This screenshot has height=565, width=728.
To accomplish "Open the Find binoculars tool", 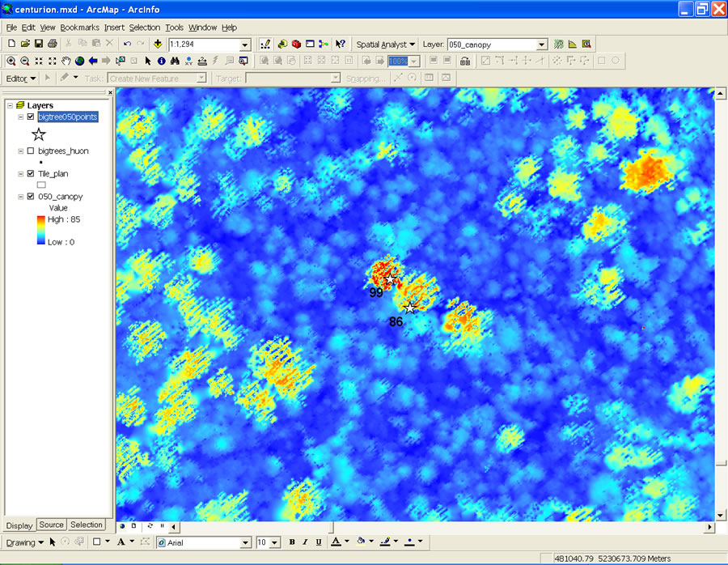I will pos(175,61).
